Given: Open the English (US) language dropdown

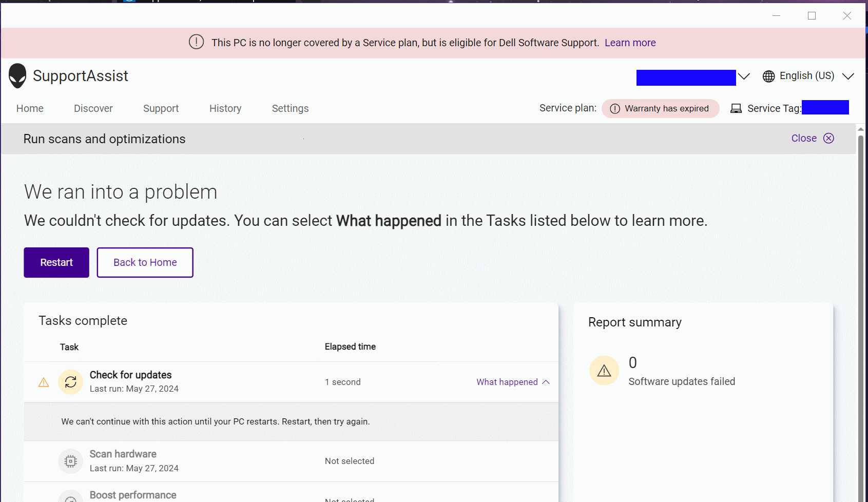Looking at the screenshot, I should (x=849, y=76).
